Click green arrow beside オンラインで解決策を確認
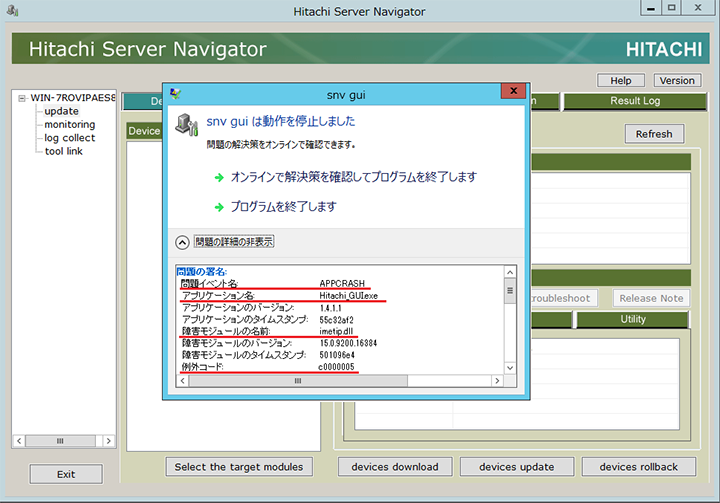 [219, 177]
